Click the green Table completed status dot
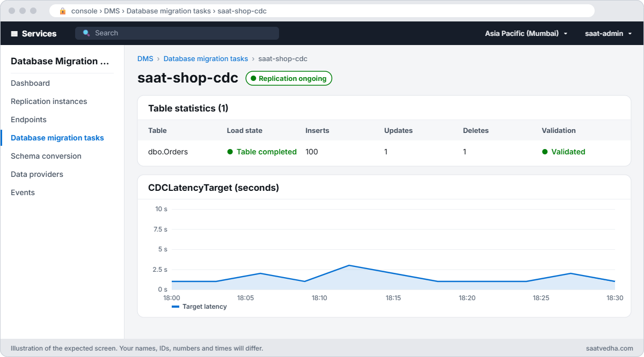Viewport: 644px width, 357px height. (x=230, y=152)
